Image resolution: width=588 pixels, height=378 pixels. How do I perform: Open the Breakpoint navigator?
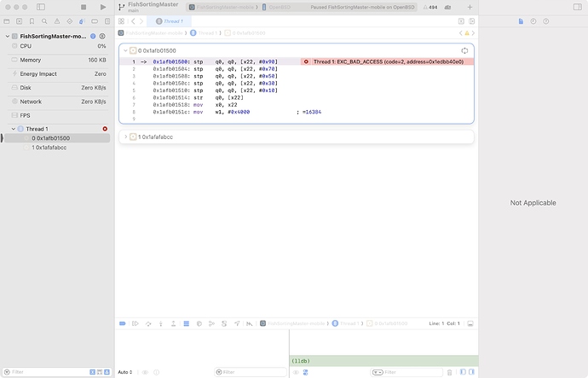(95, 21)
